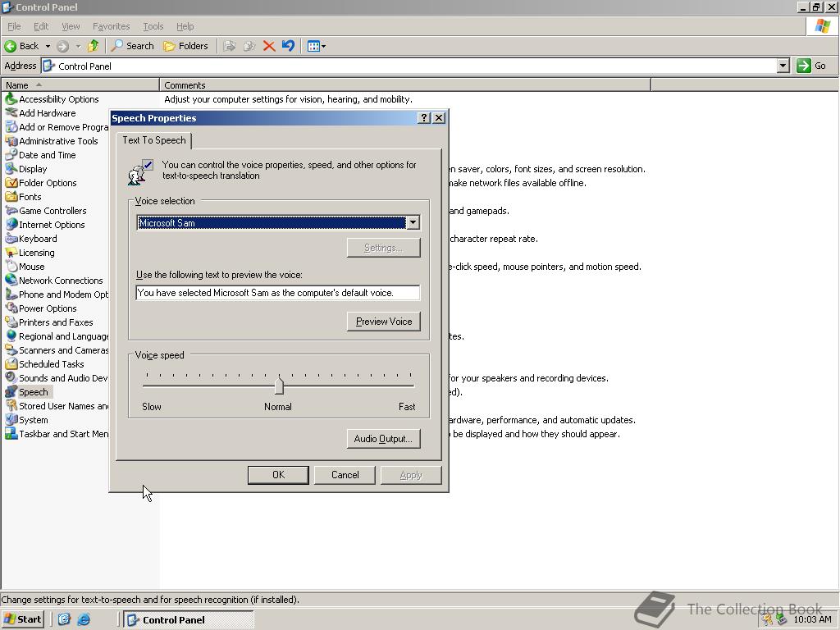Click the red Delete X icon
The width and height of the screenshot is (840, 630).
pos(269,46)
